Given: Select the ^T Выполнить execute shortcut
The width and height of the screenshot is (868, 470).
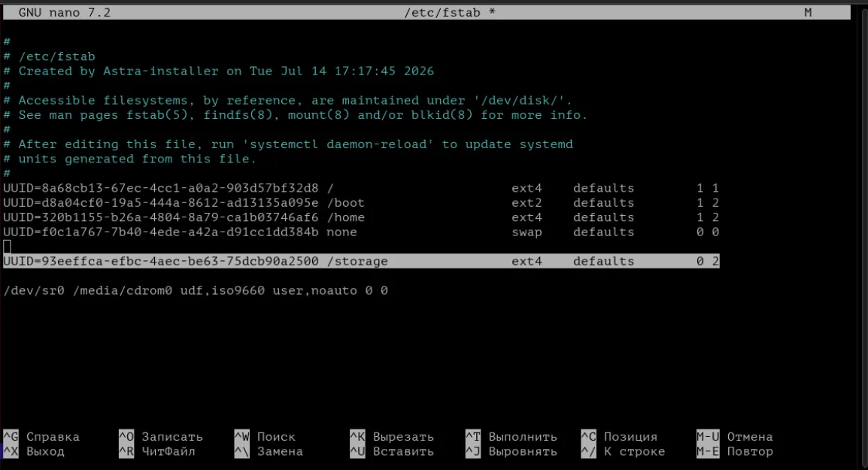Looking at the screenshot, I should click(511, 437).
